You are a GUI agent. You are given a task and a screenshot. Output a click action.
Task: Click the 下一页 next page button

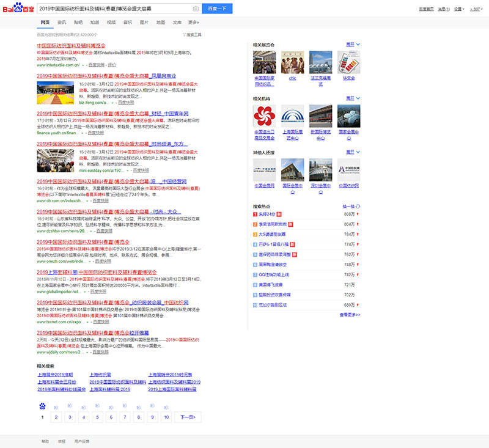point(188,417)
